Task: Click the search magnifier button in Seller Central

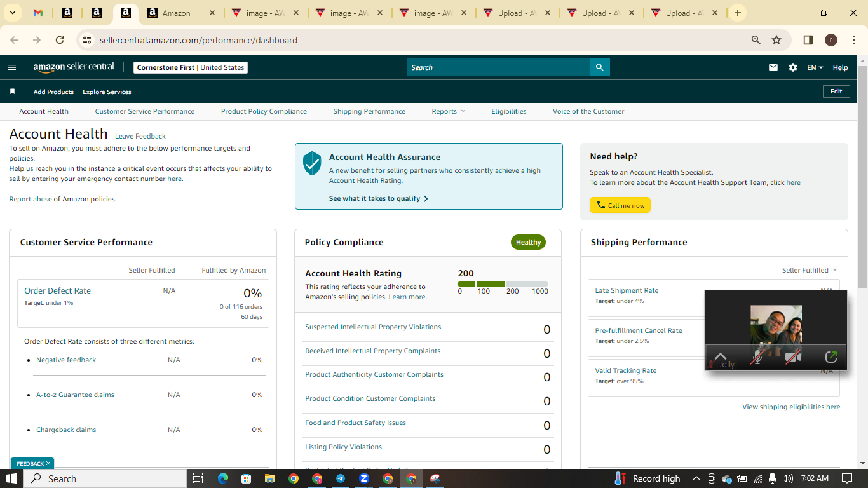Action: click(600, 67)
